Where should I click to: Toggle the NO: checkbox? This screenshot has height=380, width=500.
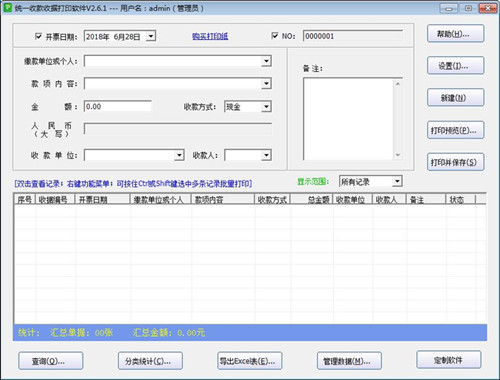tap(275, 36)
